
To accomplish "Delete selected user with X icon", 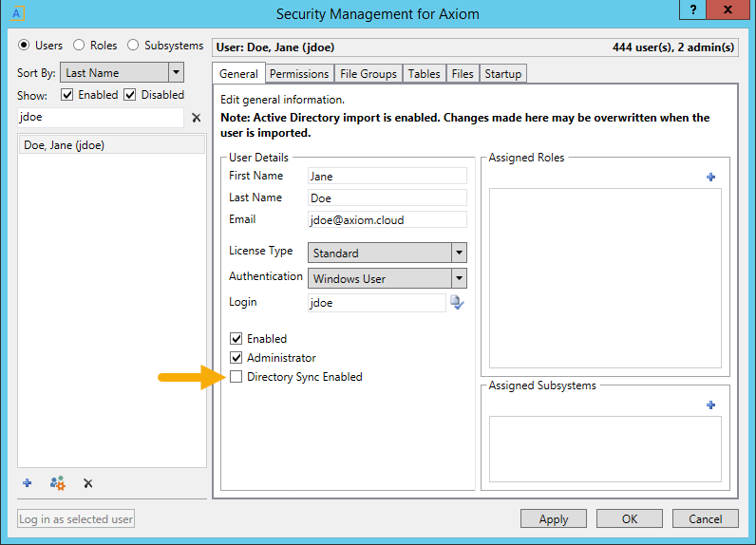I will [87, 483].
